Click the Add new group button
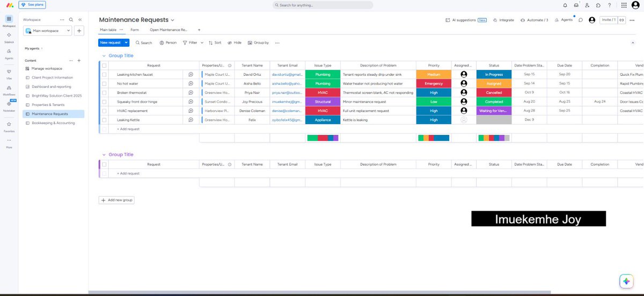Image resolution: width=644 pixels, height=296 pixels. 116,200
